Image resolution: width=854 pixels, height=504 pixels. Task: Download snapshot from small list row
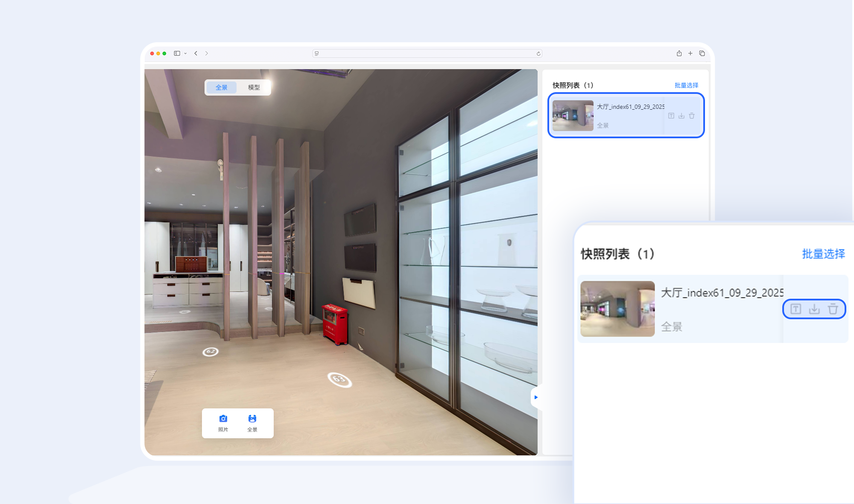[x=681, y=116]
